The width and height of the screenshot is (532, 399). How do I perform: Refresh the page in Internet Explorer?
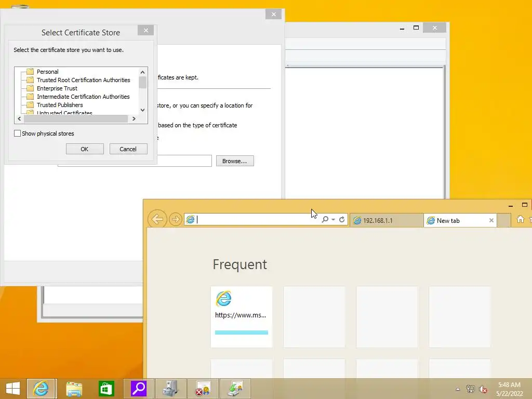(x=342, y=220)
